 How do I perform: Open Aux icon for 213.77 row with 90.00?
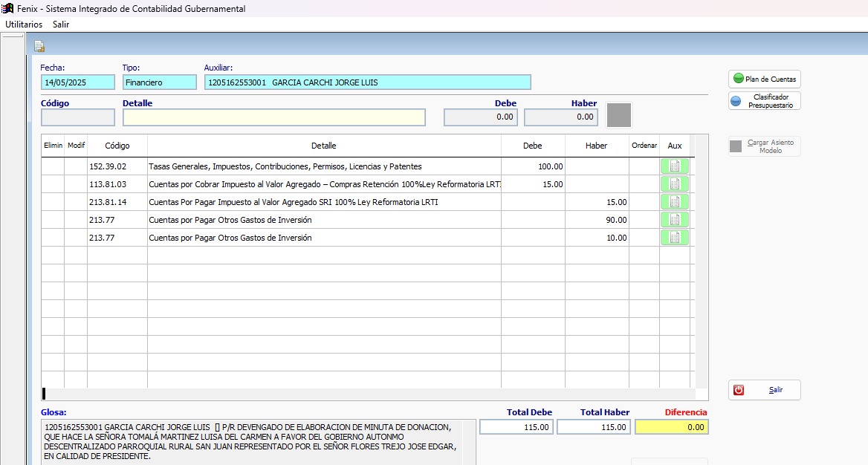674,220
